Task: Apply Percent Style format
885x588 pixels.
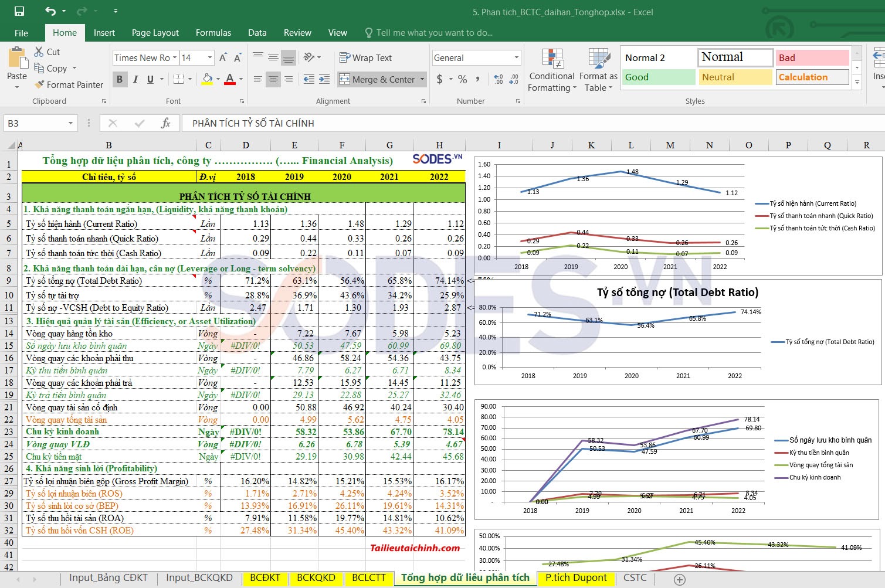Action: coord(462,79)
